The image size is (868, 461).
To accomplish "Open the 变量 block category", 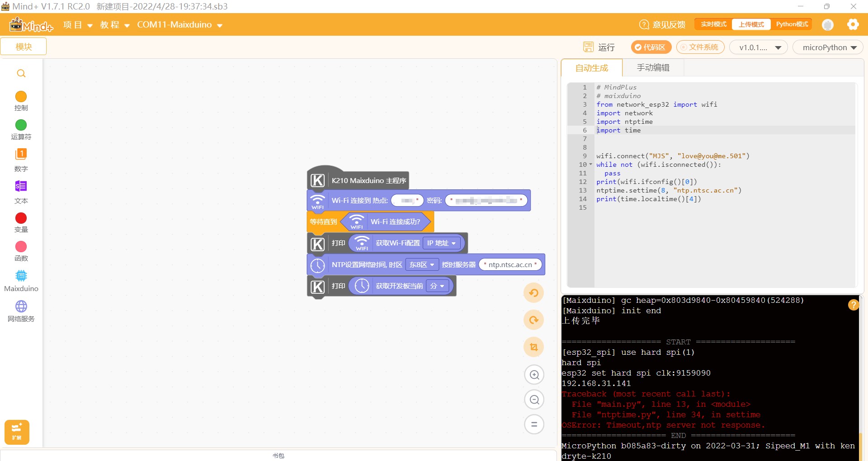I will pos(21,223).
